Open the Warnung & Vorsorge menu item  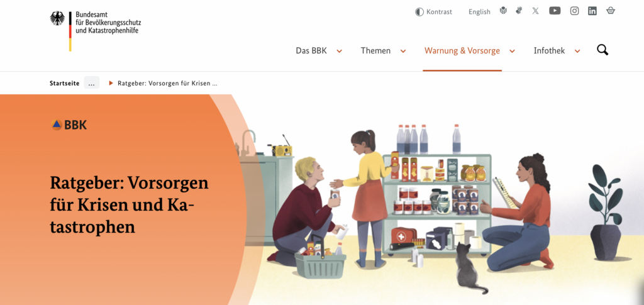coord(462,51)
